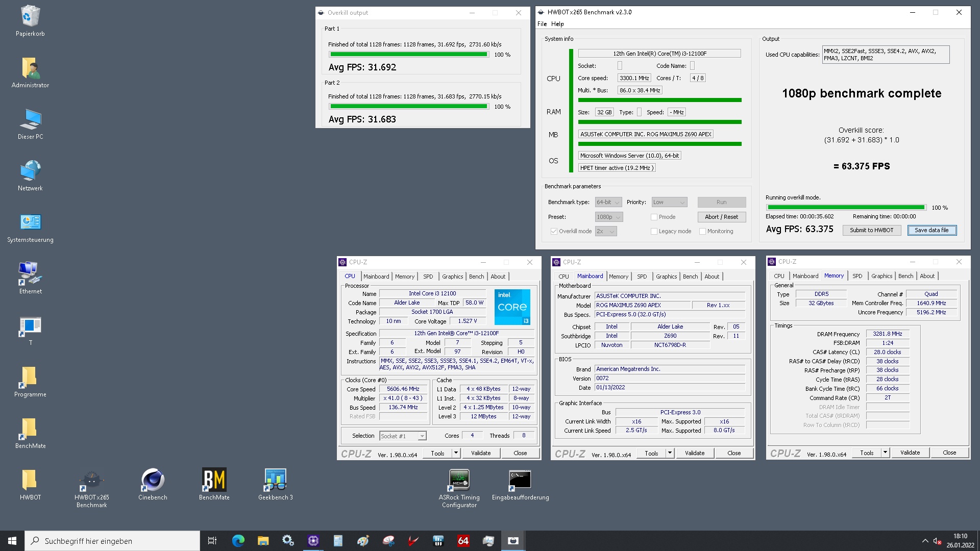Click Close in CPU-Z Memory window
Screen dimensions: 980x551
(949, 453)
